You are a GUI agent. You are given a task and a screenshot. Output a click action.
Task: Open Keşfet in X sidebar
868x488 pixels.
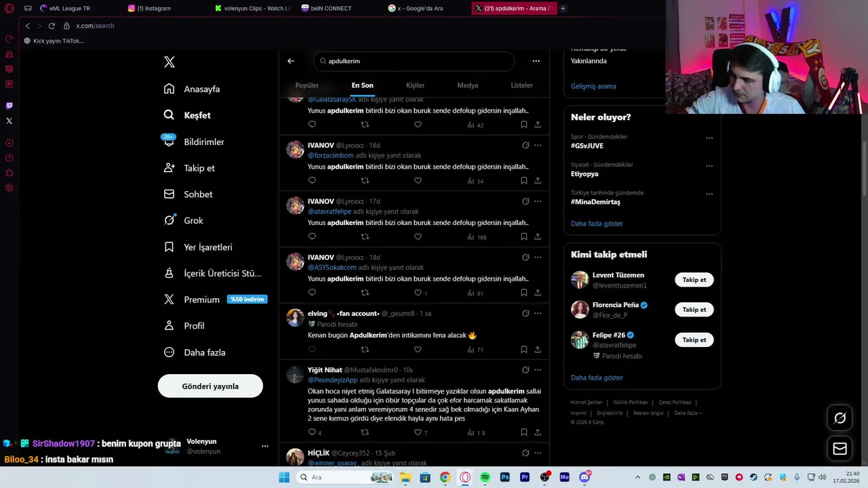click(x=187, y=115)
